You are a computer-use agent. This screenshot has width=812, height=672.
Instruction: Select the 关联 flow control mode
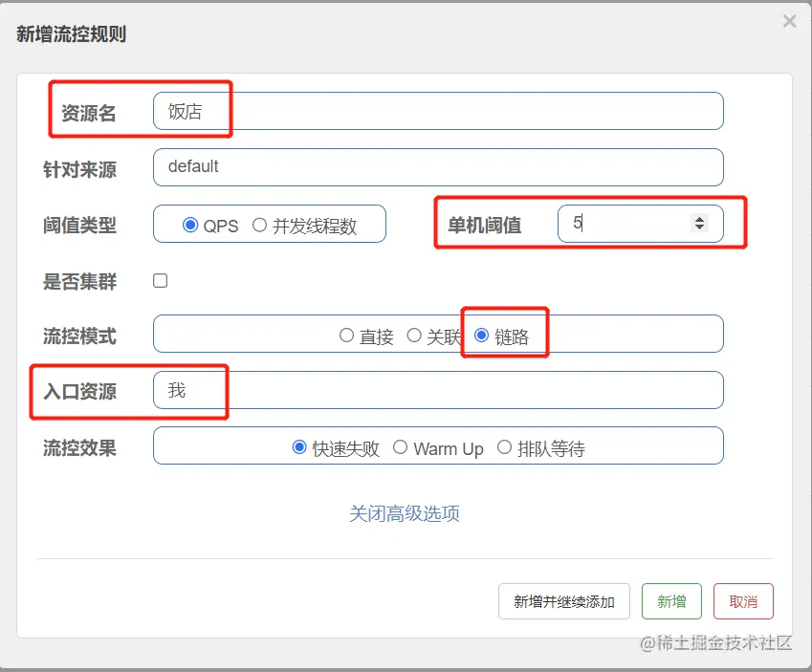pyautogui.click(x=414, y=335)
